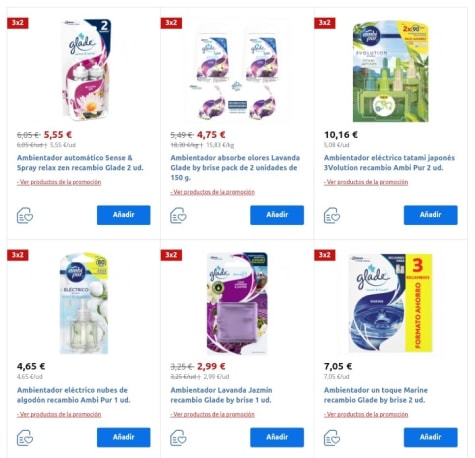Save Glade un toque Marine to favorites
Image resolution: width=475 pixels, height=458 pixels.
point(332,438)
